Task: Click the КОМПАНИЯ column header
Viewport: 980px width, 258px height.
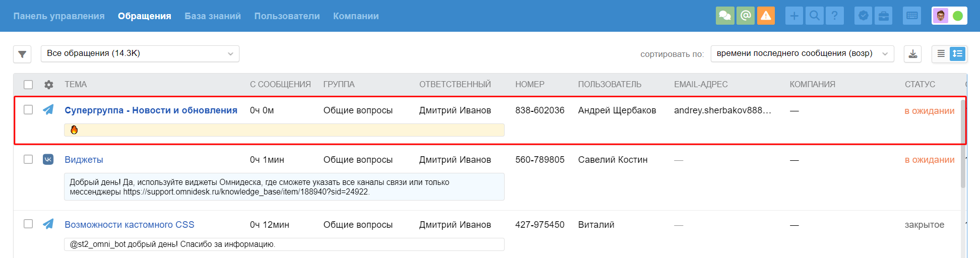Action: pyautogui.click(x=812, y=85)
